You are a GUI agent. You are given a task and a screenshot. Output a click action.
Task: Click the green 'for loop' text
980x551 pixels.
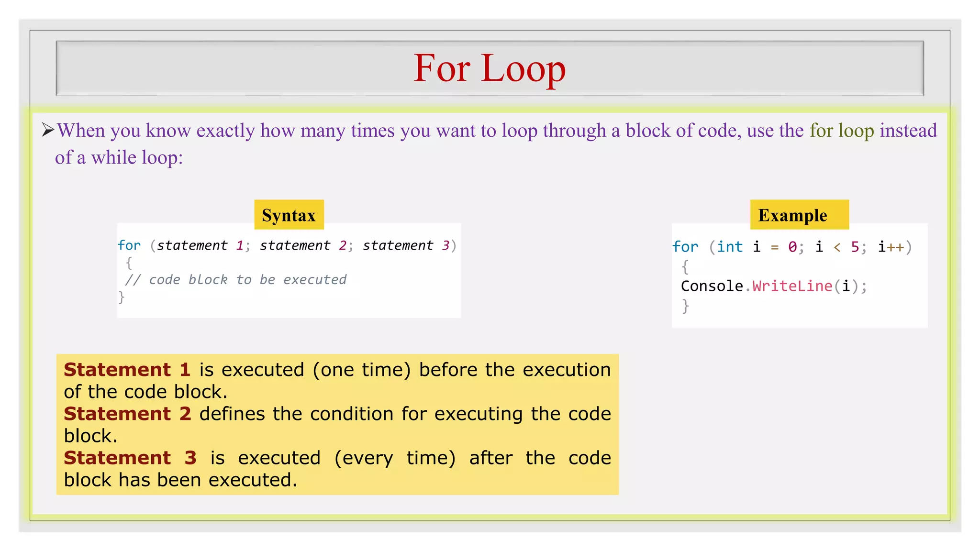841,131
